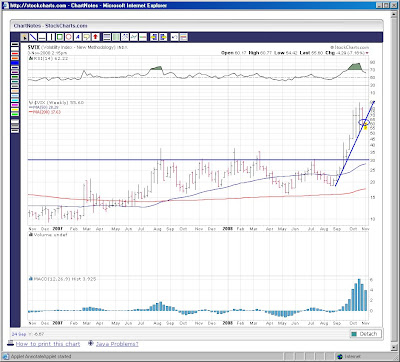Select the blue ellipse annotation on chart

[x=363, y=122]
